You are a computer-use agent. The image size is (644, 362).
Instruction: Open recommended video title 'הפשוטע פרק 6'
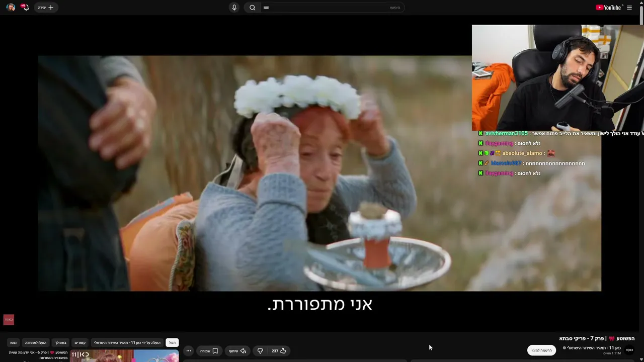pos(38,355)
